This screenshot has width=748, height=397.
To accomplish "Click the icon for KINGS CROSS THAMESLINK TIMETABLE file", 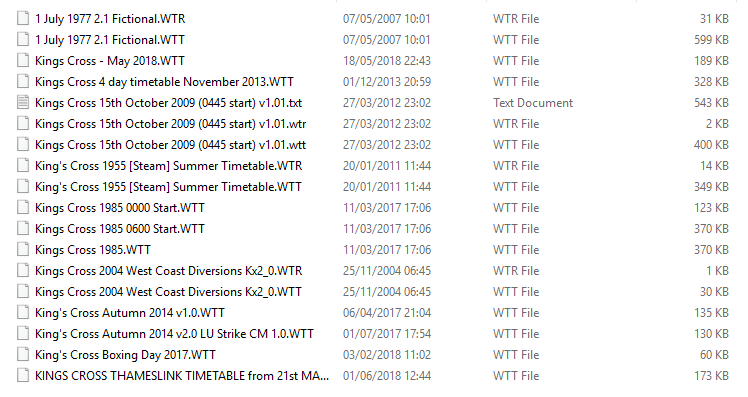I will point(22,376).
